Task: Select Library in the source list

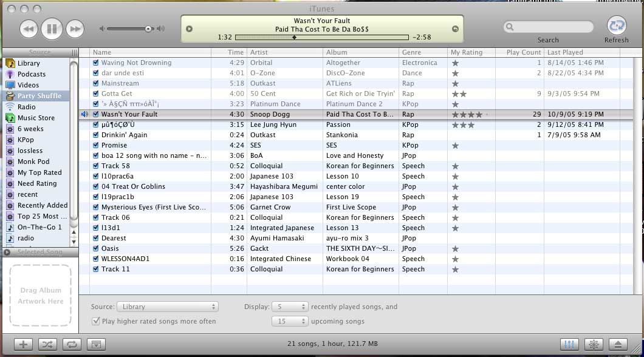Action: [x=36, y=63]
